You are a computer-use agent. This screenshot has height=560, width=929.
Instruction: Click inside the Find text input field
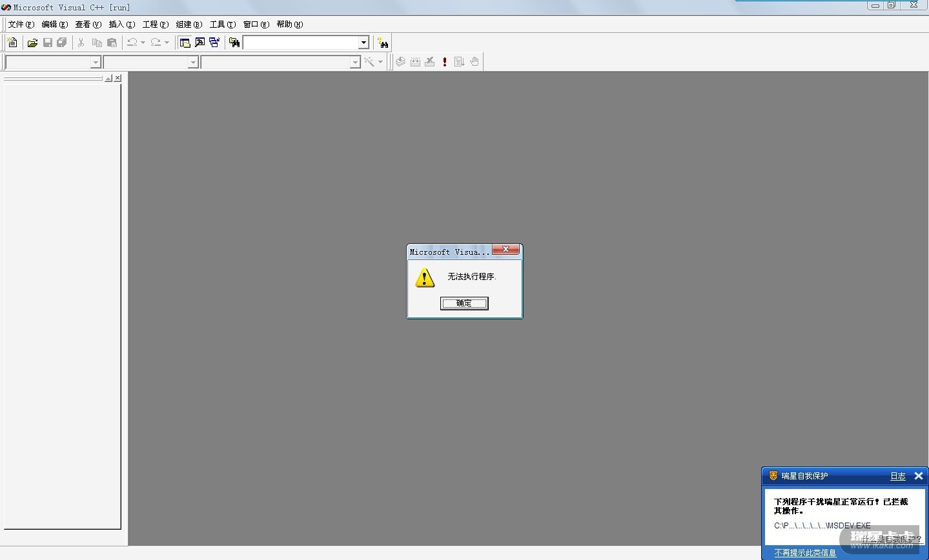tap(301, 43)
